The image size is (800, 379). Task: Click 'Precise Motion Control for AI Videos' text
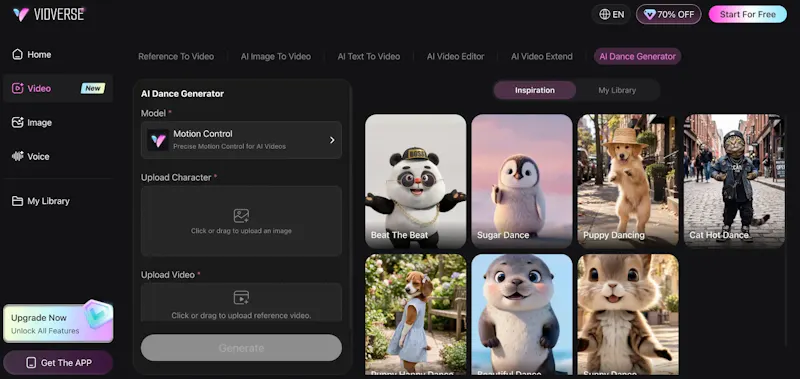[230, 146]
